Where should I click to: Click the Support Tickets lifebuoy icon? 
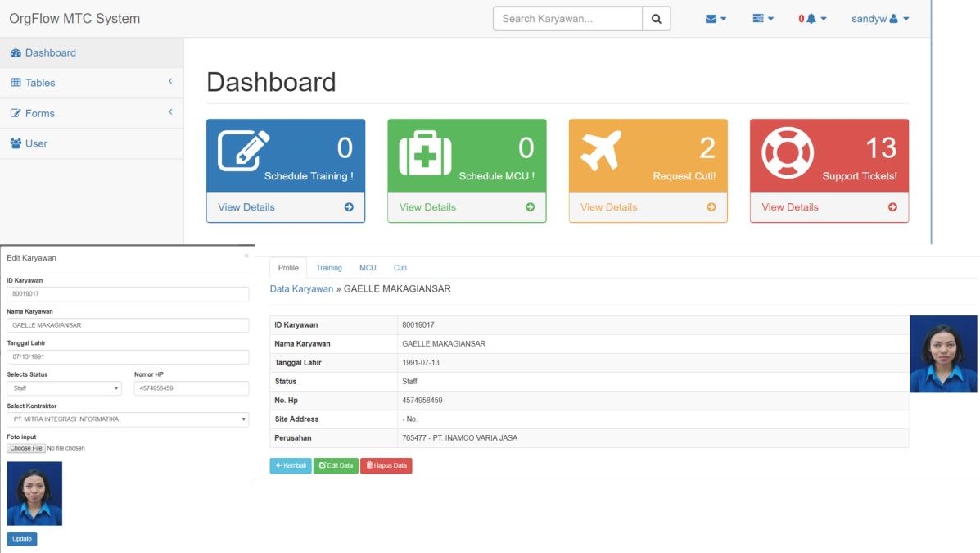[788, 152]
